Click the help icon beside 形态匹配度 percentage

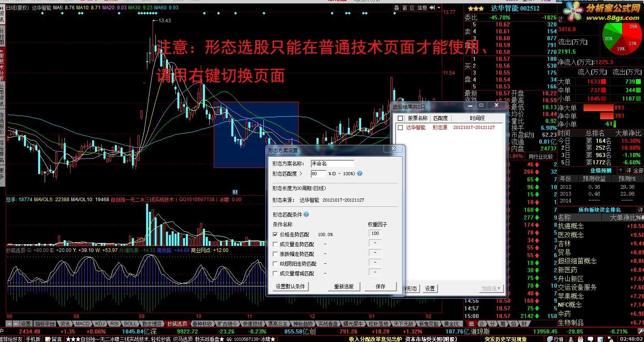pos(360,174)
